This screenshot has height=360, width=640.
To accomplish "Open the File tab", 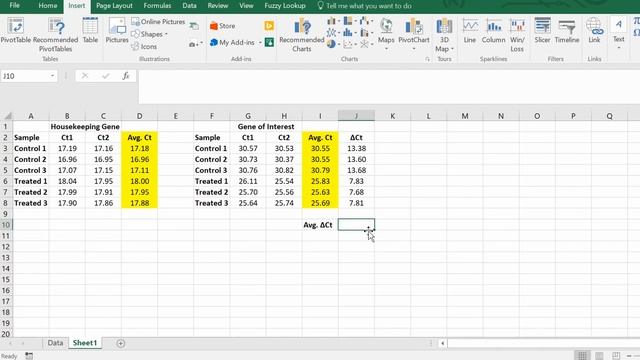I will point(14,6).
